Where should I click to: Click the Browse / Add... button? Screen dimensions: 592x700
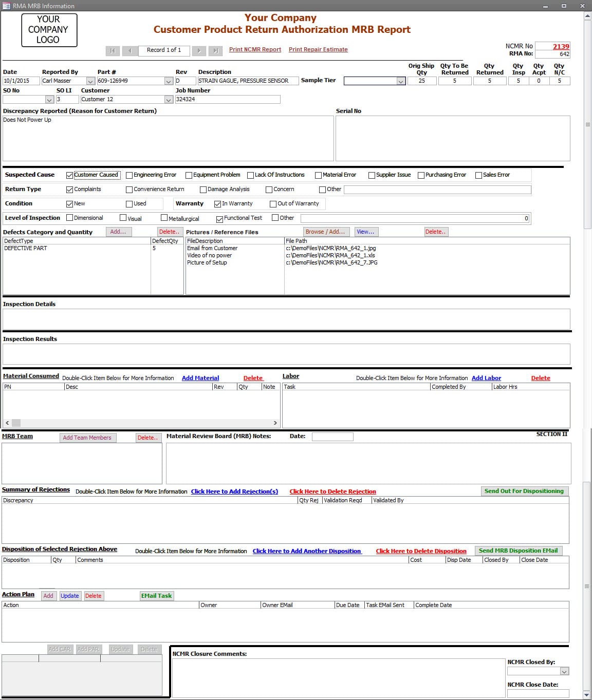click(326, 232)
